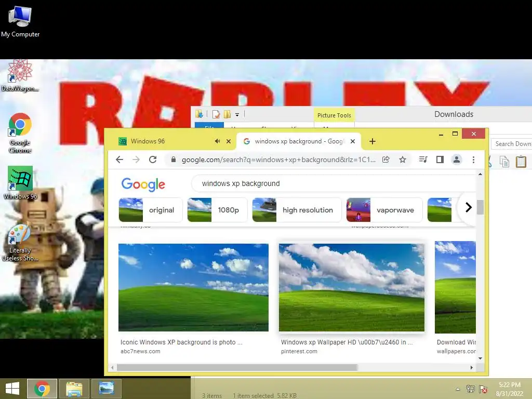Image resolution: width=532 pixels, height=399 pixels.
Task: Filter images by high resolution chip
Action: click(297, 210)
